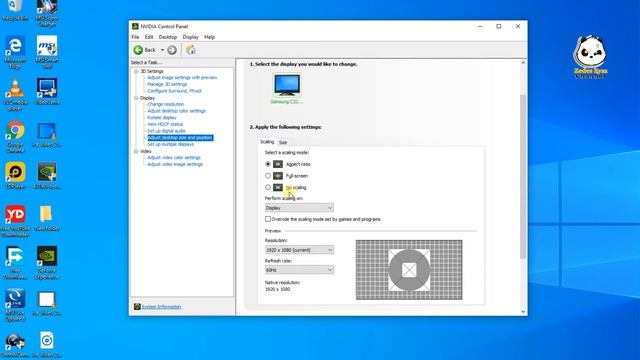The width and height of the screenshot is (640, 360).
Task: Select the Recycle Bin desktop icon
Action: (15, 11)
